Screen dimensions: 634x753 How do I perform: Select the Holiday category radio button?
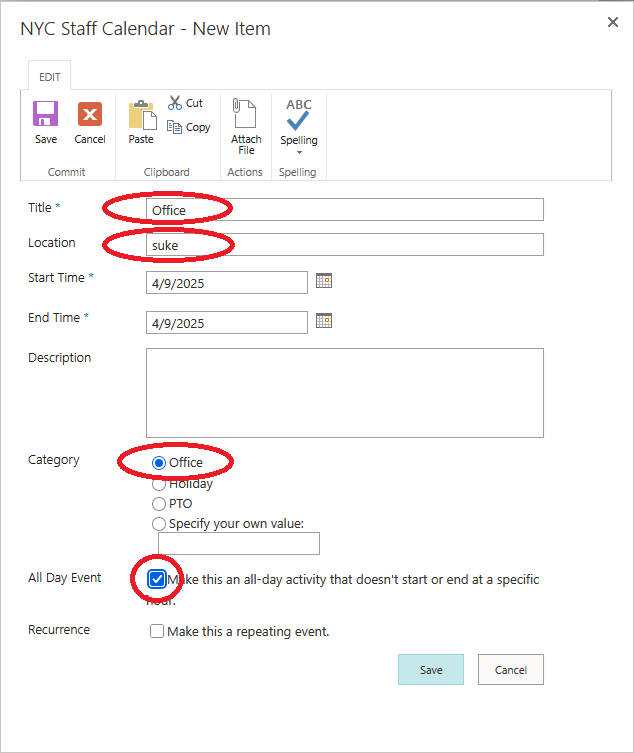(x=159, y=484)
